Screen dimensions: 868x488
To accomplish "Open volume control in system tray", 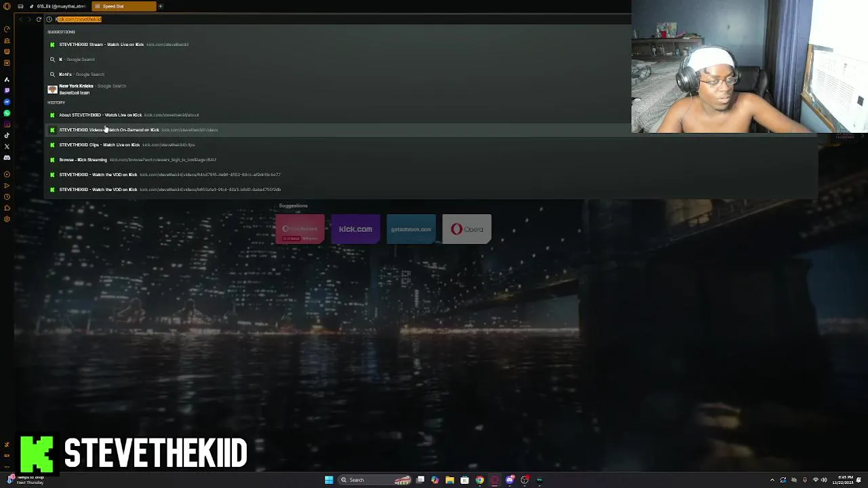I will click(x=824, y=480).
